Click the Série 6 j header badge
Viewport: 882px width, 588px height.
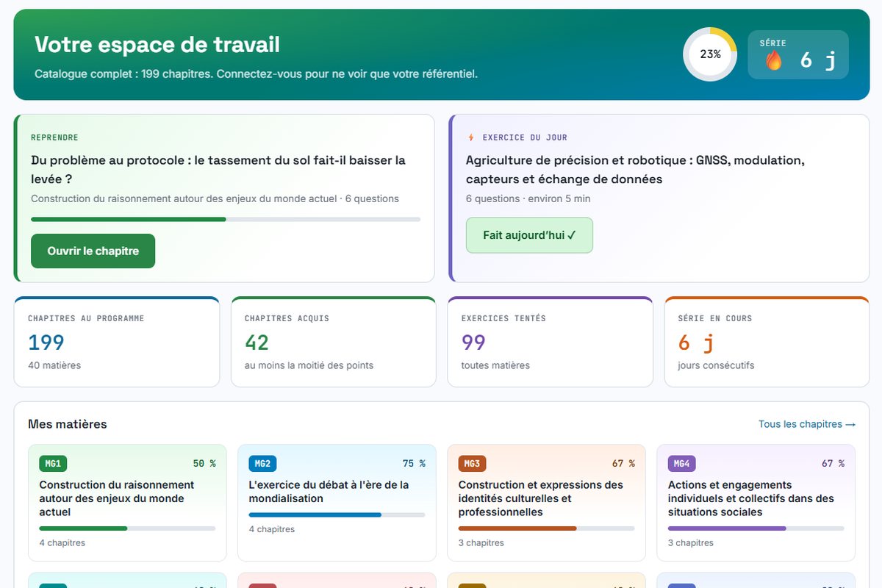pyautogui.click(x=798, y=54)
